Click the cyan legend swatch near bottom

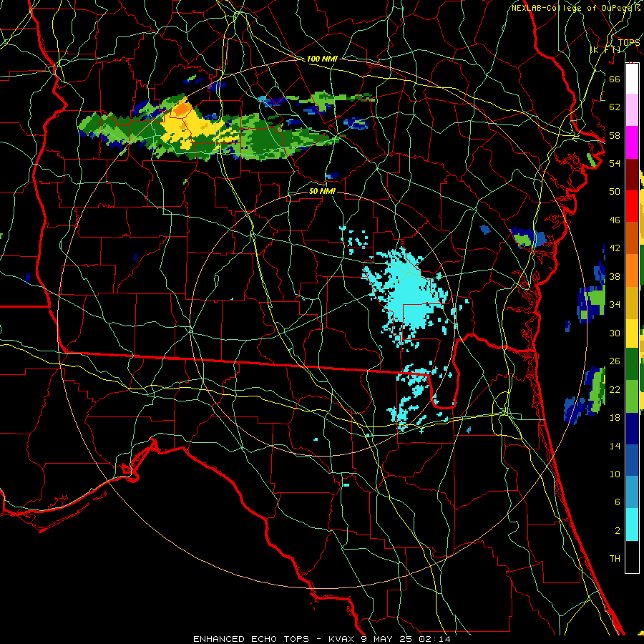[632, 525]
